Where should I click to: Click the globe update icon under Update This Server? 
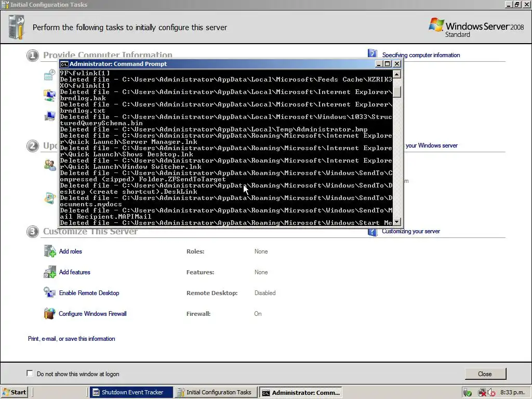click(50, 198)
